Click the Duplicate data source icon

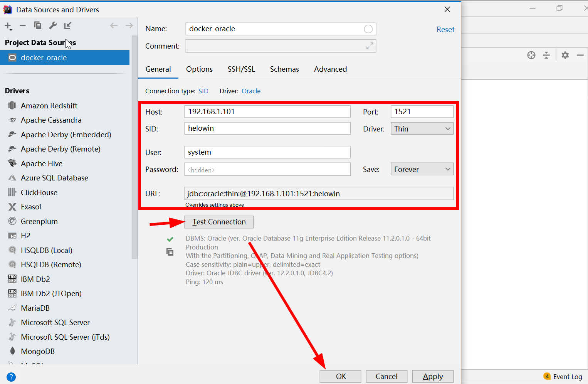point(38,25)
